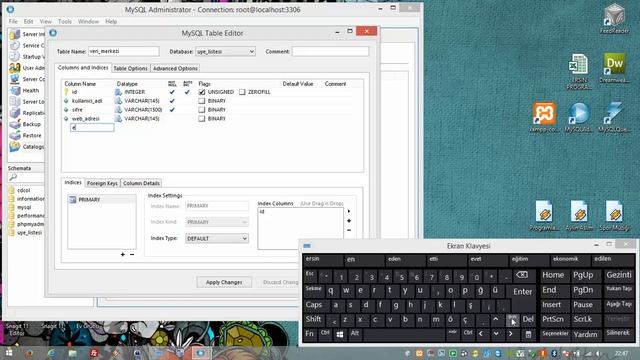
Task: Click Discard Changes button
Action: pyautogui.click(x=280, y=282)
